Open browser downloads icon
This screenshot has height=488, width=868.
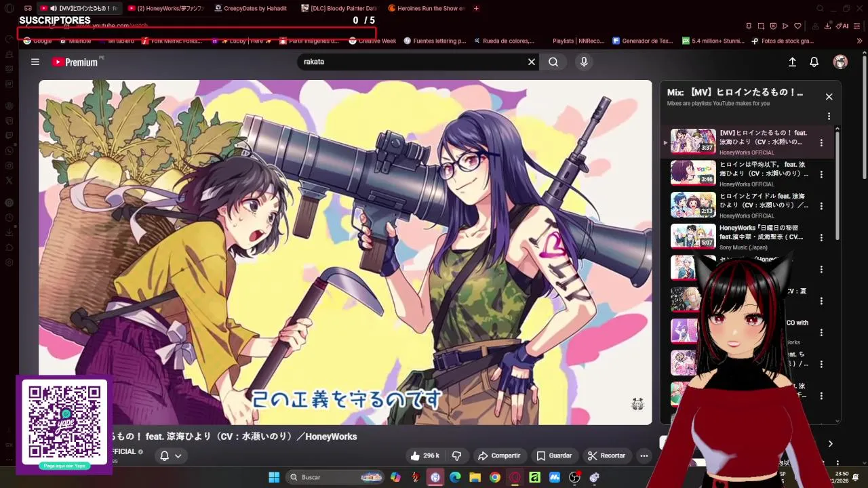click(x=829, y=26)
